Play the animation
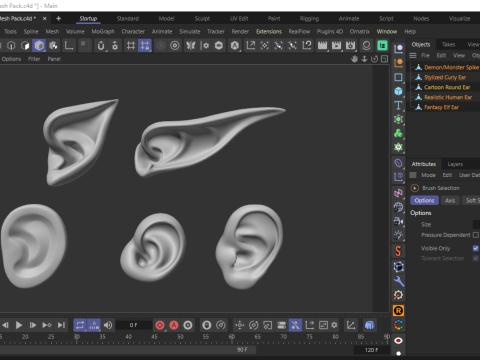Viewport: 480px width, 360px height. click(x=19, y=325)
